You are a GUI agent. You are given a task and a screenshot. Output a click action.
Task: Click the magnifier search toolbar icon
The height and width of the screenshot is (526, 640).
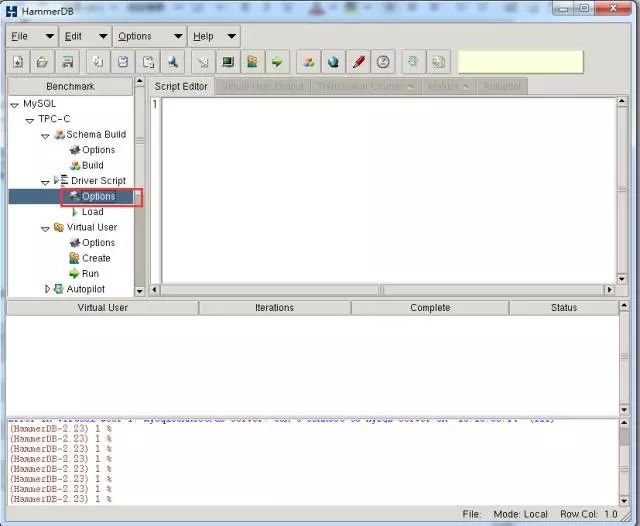[173, 62]
